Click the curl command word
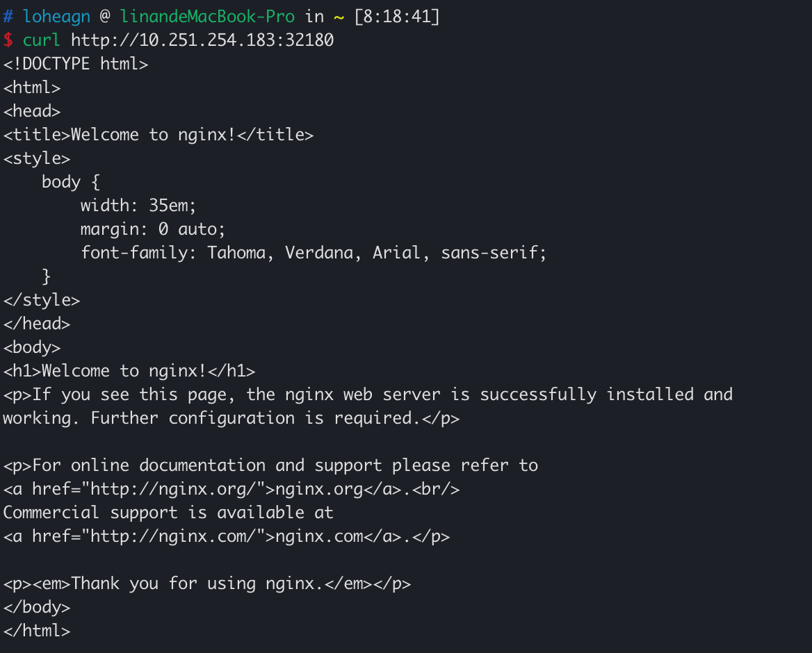 click(42, 40)
